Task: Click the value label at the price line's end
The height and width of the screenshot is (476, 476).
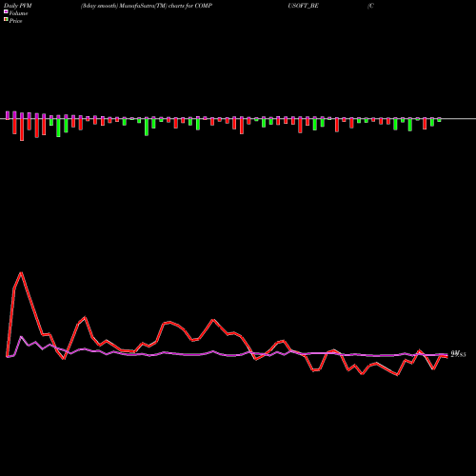Action: [x=459, y=354]
